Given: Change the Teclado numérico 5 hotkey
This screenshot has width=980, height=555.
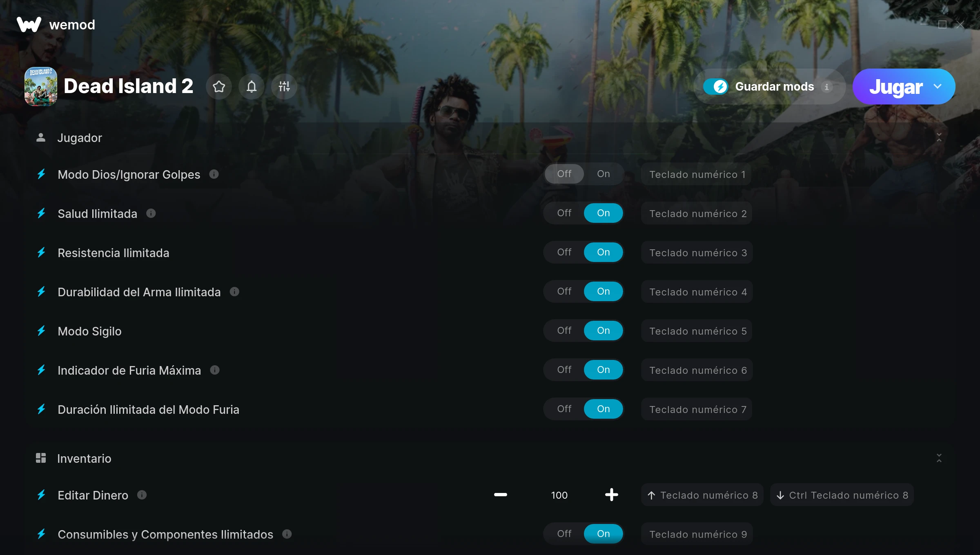Looking at the screenshot, I should (697, 331).
